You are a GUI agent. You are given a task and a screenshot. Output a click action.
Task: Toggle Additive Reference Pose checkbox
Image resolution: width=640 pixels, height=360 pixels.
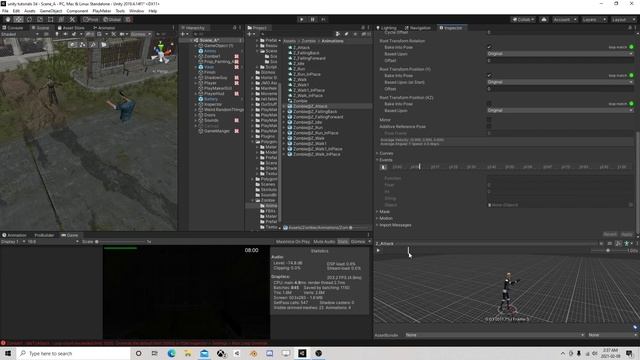click(x=489, y=127)
